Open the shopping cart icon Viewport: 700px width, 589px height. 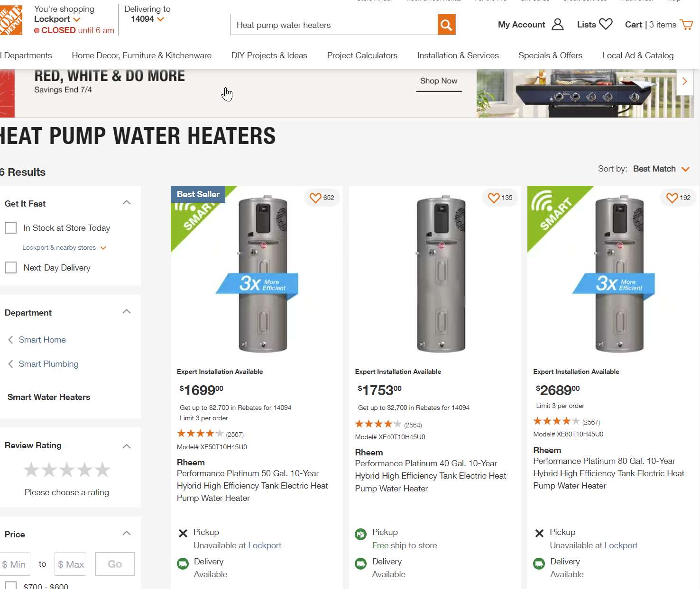click(x=686, y=25)
